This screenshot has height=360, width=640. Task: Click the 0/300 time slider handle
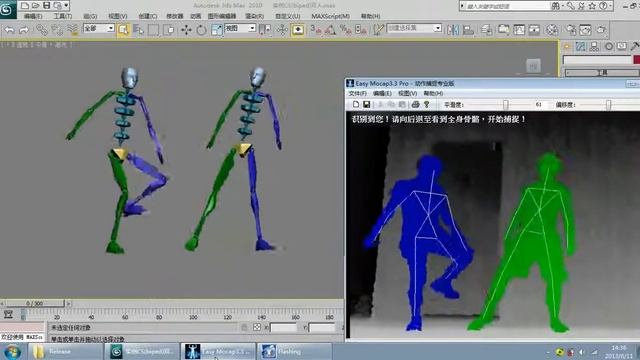(34, 303)
